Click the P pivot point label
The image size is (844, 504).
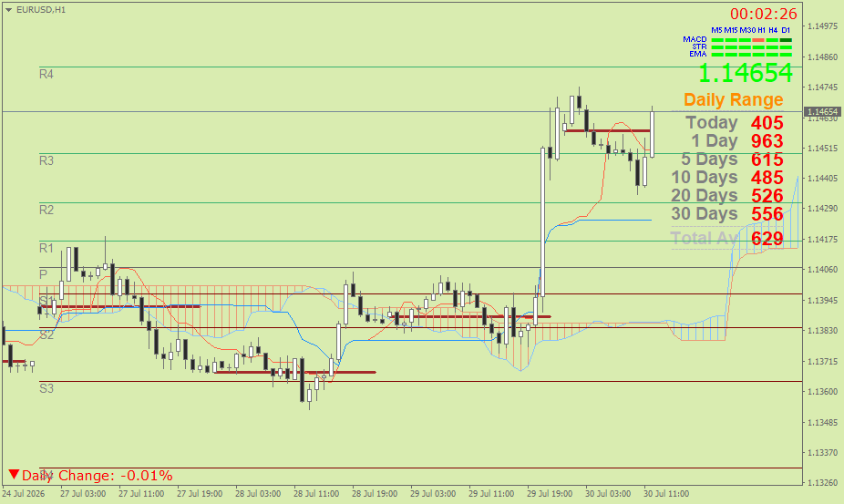click(44, 274)
